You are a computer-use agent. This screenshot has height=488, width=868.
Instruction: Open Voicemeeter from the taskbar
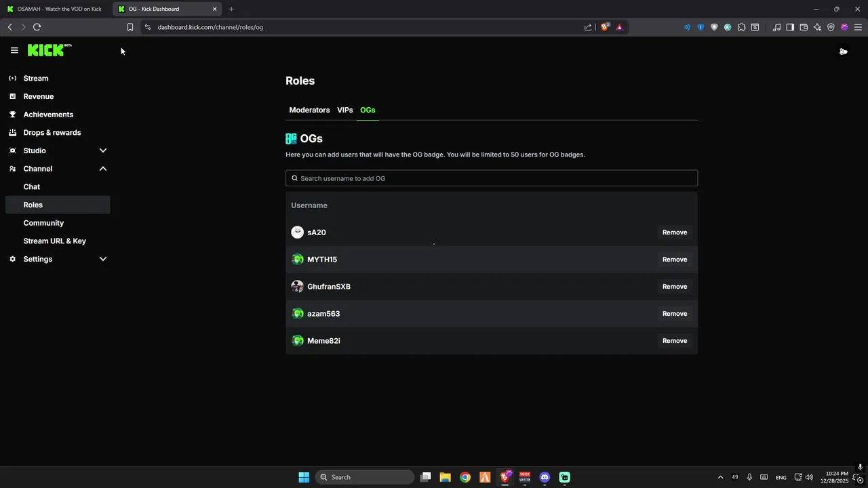pyautogui.click(x=525, y=477)
